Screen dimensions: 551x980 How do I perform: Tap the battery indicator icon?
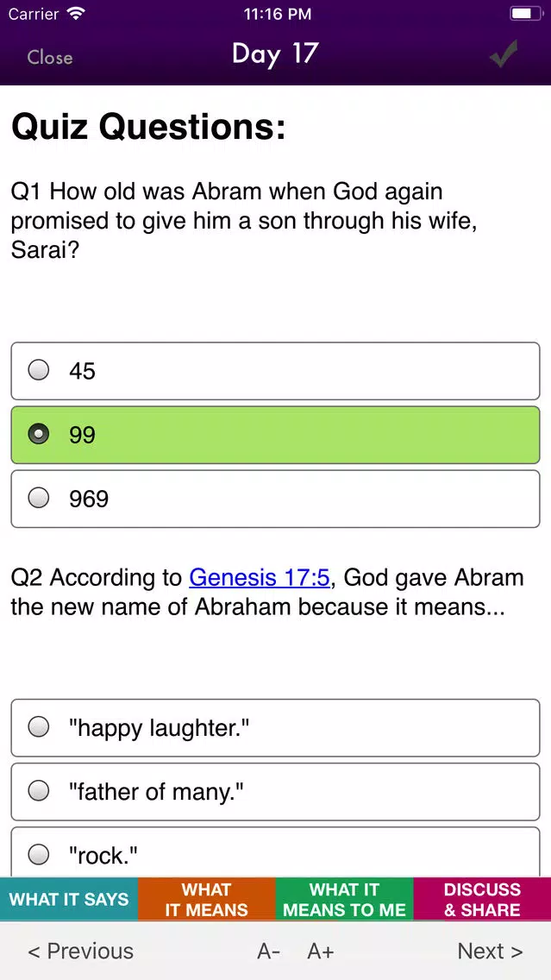526,14
